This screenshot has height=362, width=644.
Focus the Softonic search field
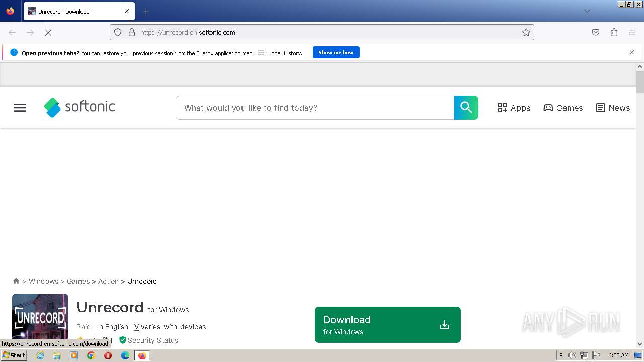point(315,108)
